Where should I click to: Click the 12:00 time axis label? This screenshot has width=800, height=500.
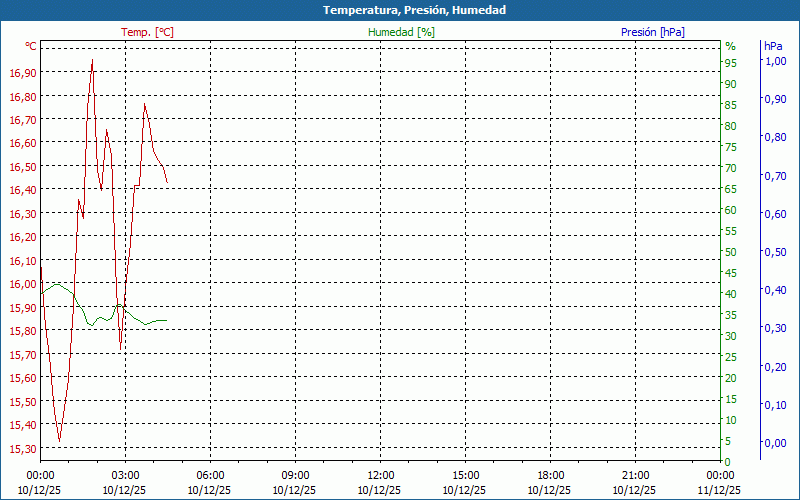click(x=381, y=475)
